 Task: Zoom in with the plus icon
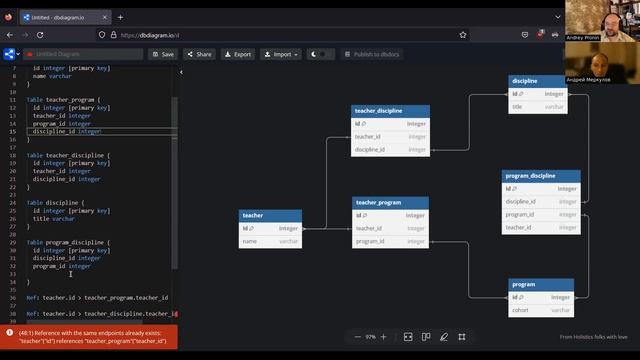point(384,337)
